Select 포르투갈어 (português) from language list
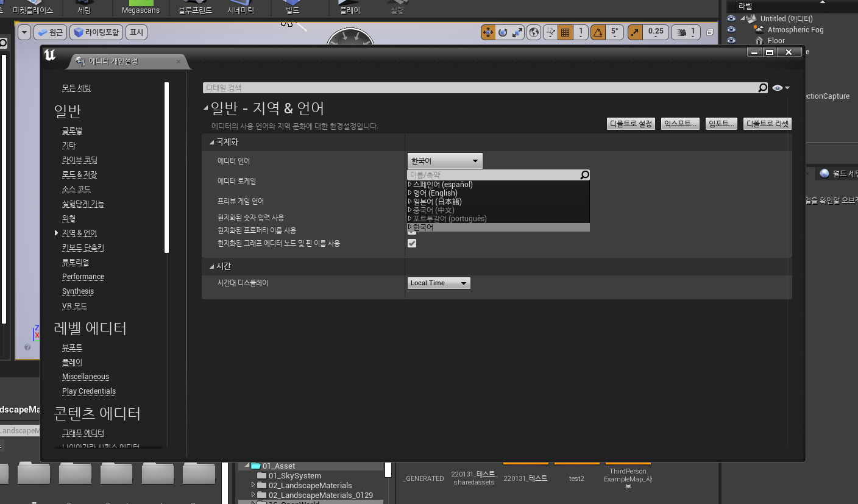 (x=450, y=218)
